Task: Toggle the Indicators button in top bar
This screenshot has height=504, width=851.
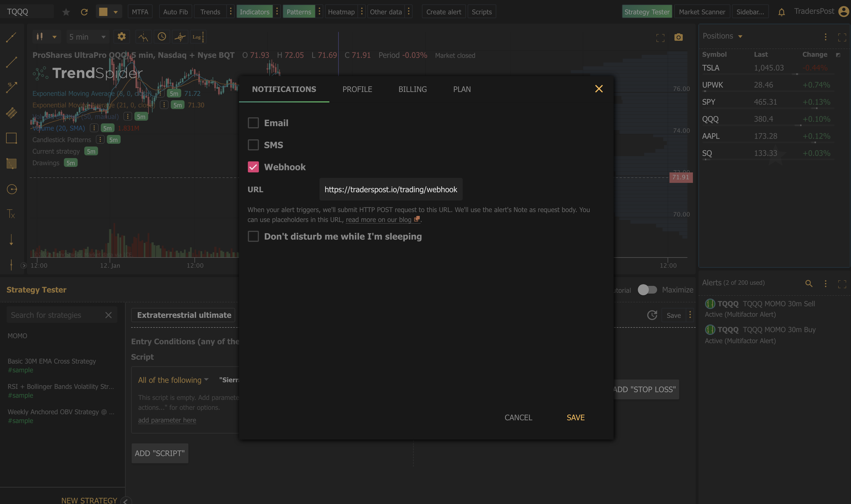Action: (254, 12)
